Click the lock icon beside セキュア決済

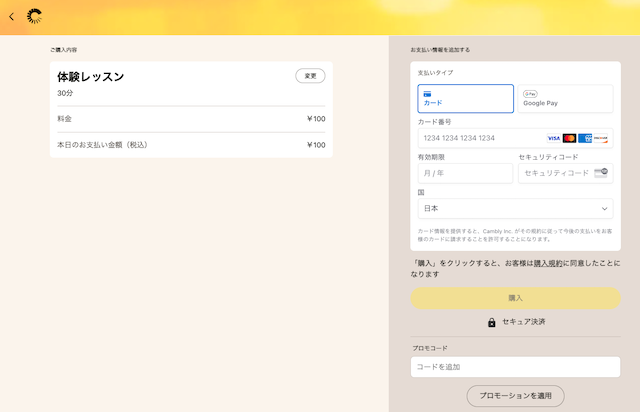tap(491, 322)
